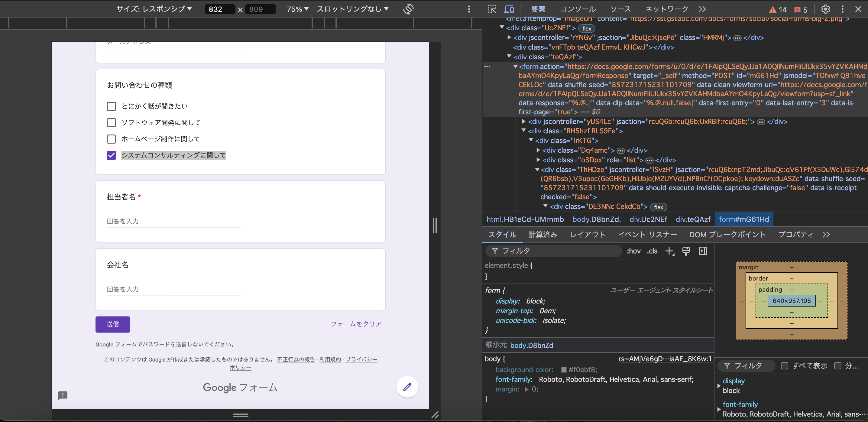Screen dimensions: 868x422
Task: Toggle the group checkbox next to すべて表示
Action: [838, 366]
